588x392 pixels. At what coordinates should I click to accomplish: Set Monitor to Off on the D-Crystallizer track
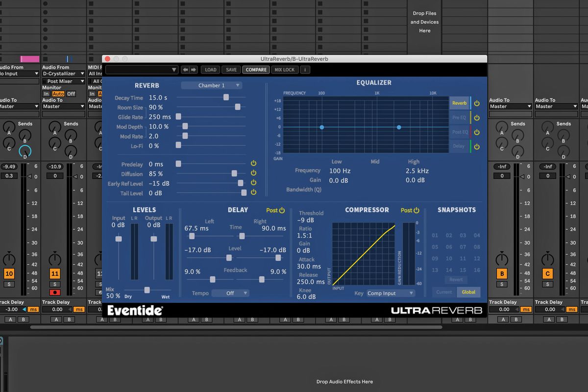[71, 93]
